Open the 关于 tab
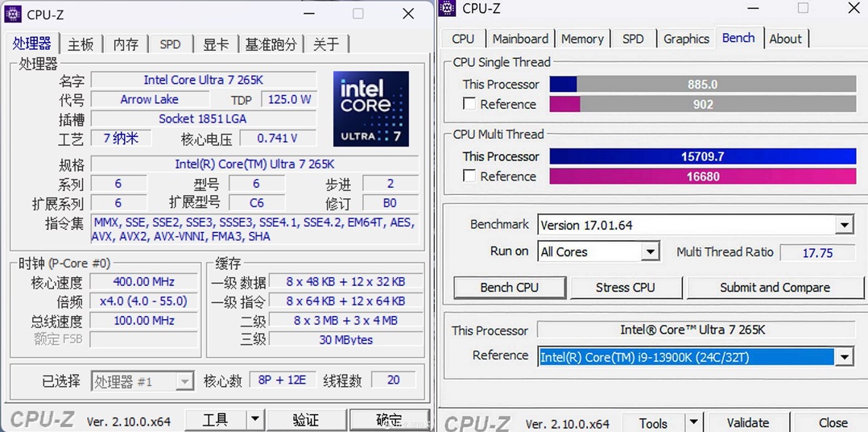868x432 pixels. 327,44
